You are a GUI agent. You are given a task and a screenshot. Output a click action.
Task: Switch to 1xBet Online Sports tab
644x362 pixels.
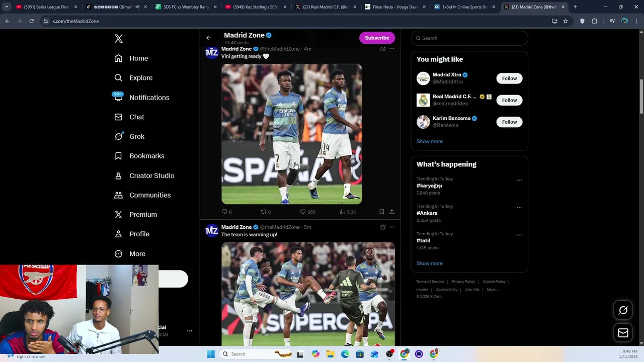465,7
